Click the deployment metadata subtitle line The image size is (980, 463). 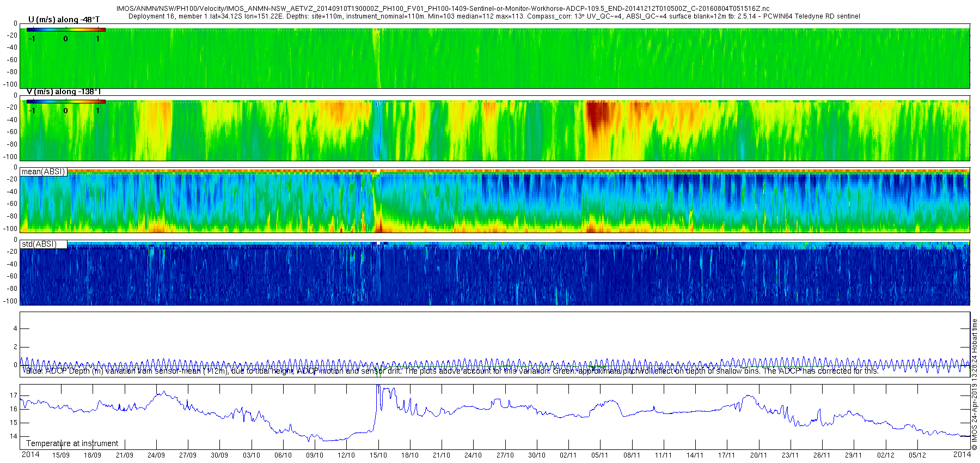point(494,16)
